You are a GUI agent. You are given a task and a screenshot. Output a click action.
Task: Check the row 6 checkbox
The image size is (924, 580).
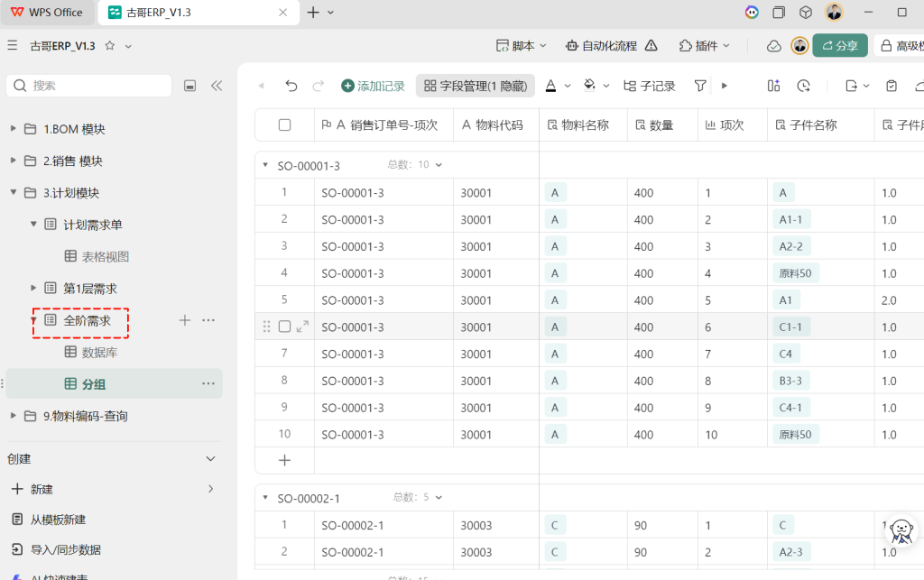284,327
